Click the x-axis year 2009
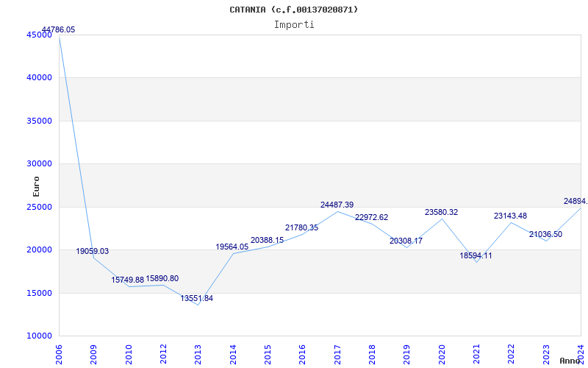This screenshot has width=588, height=368. 94,354
